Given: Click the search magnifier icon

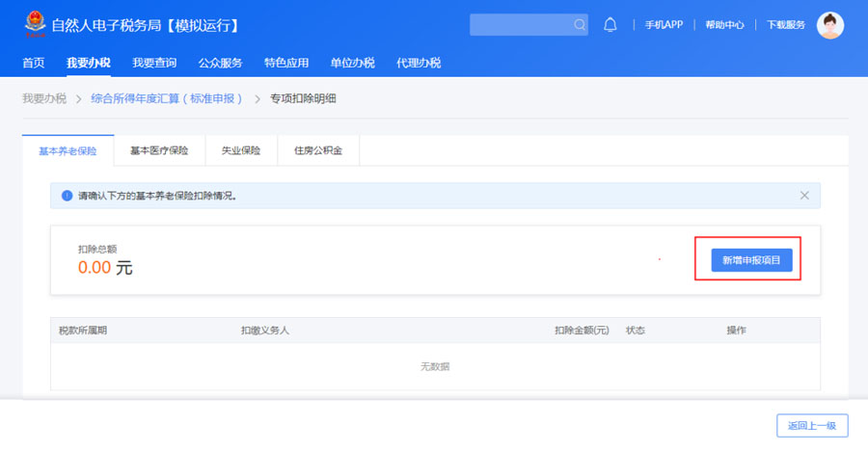Looking at the screenshot, I should tap(579, 25).
